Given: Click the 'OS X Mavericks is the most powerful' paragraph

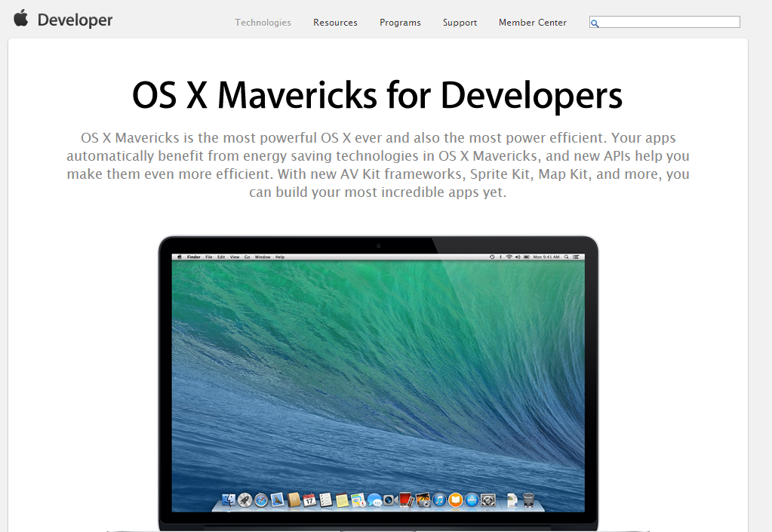Looking at the screenshot, I should (x=377, y=165).
